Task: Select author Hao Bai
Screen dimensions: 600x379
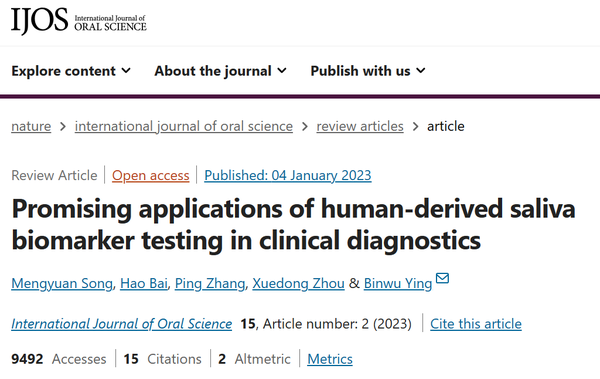Action: (144, 284)
